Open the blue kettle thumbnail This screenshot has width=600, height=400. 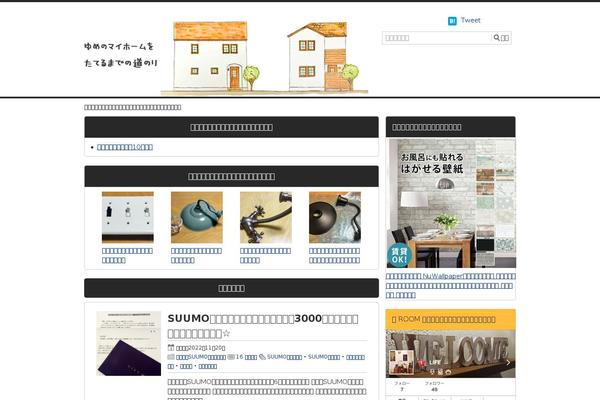point(197,217)
